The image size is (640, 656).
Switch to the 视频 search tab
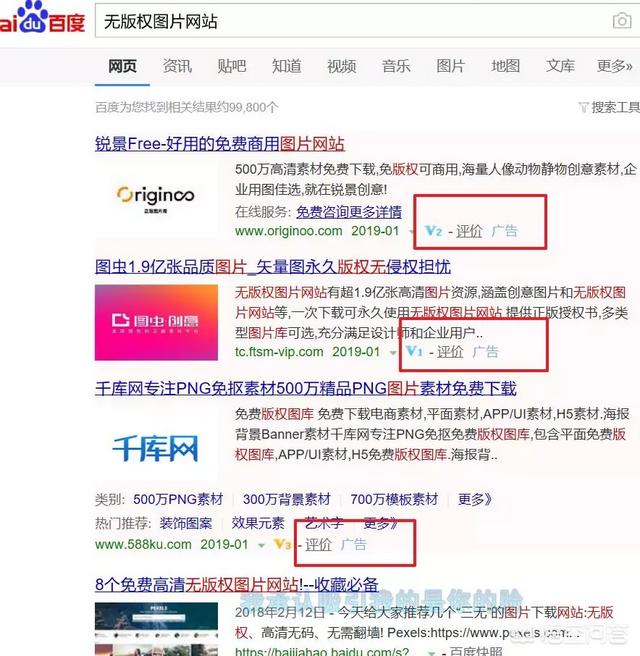341,66
